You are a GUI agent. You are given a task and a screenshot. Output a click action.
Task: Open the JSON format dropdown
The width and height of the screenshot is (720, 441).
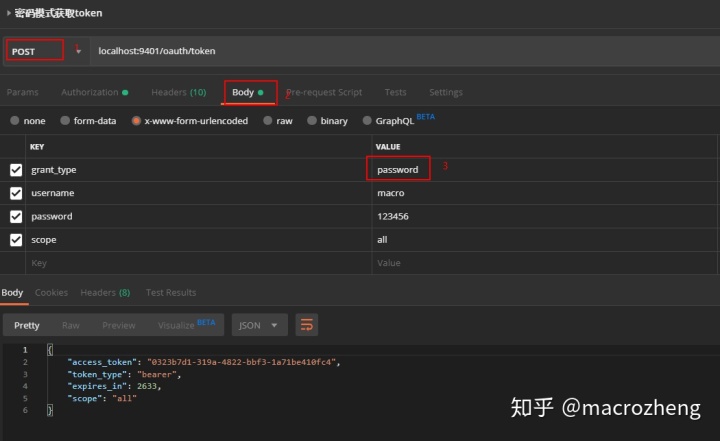pos(259,325)
